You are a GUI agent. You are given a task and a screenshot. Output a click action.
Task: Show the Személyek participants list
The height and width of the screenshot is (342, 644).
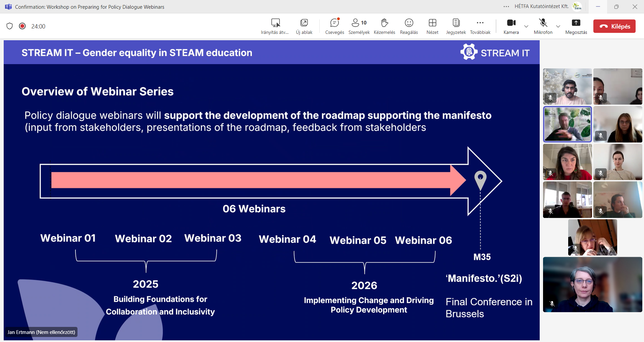359,26
